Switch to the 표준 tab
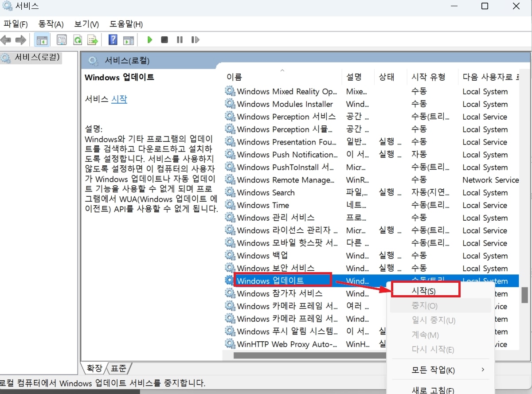 click(x=118, y=368)
